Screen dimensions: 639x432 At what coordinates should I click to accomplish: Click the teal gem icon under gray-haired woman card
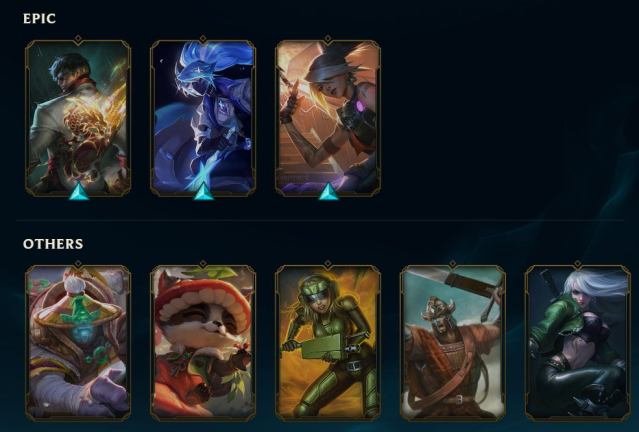pyautogui.click(x=328, y=192)
